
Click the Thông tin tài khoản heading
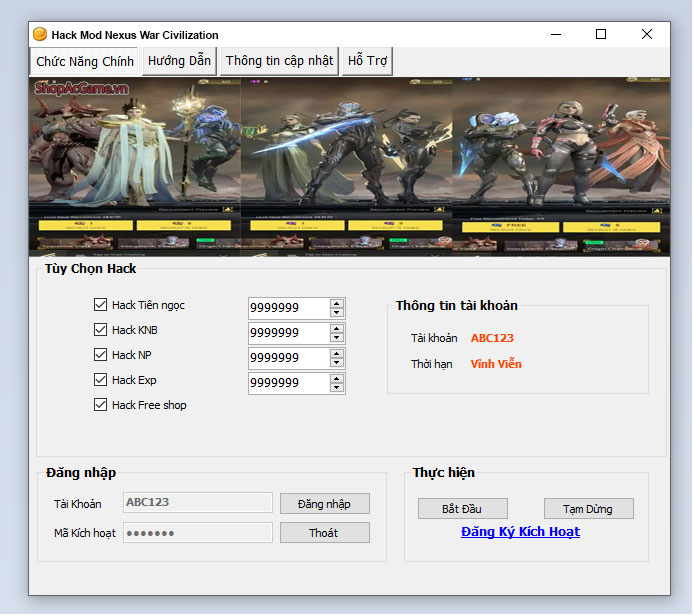pos(457,306)
